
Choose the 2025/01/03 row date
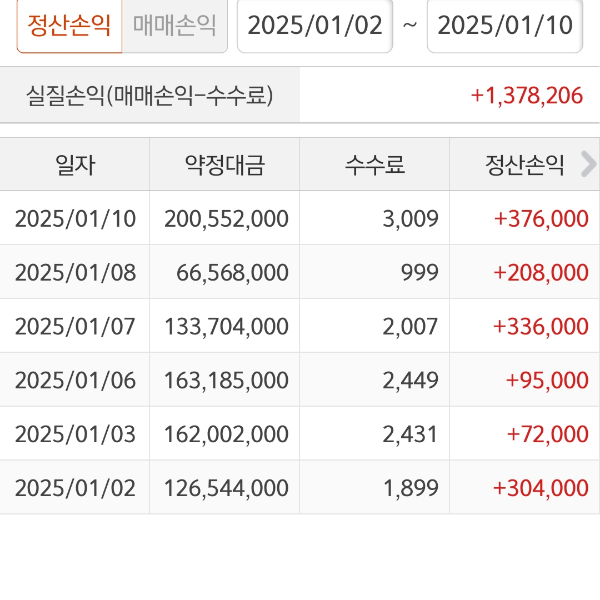click(x=75, y=434)
